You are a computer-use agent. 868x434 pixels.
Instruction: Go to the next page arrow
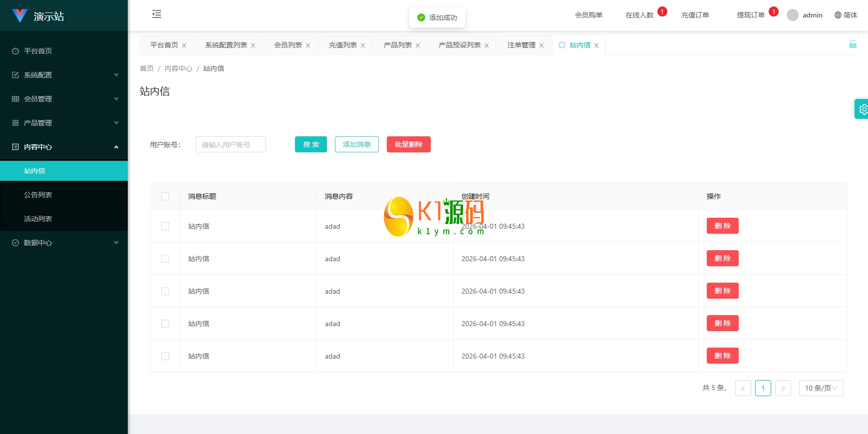click(783, 388)
